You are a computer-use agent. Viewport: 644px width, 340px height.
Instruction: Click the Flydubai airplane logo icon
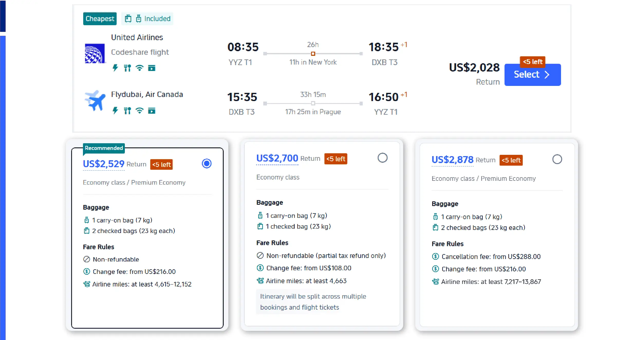pyautogui.click(x=95, y=101)
